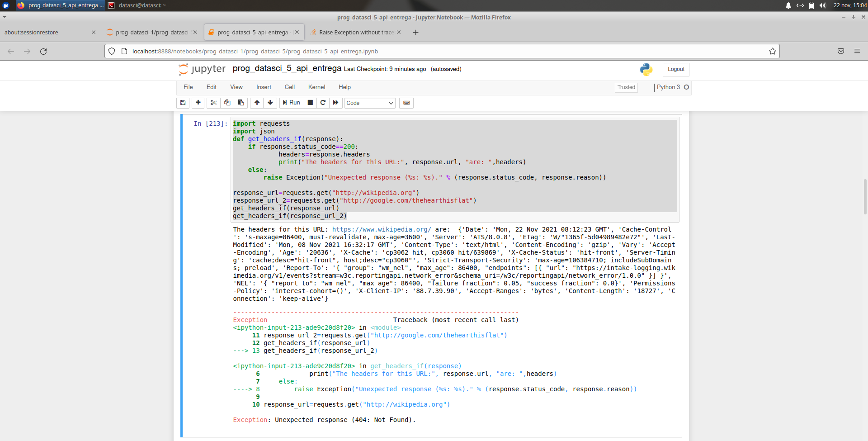The width and height of the screenshot is (868, 441).
Task: Click the URL address bar
Action: 442,51
